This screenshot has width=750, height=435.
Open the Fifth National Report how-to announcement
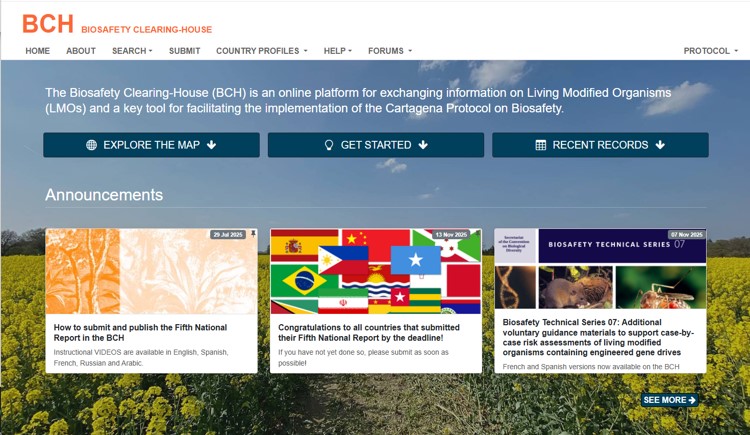140,333
